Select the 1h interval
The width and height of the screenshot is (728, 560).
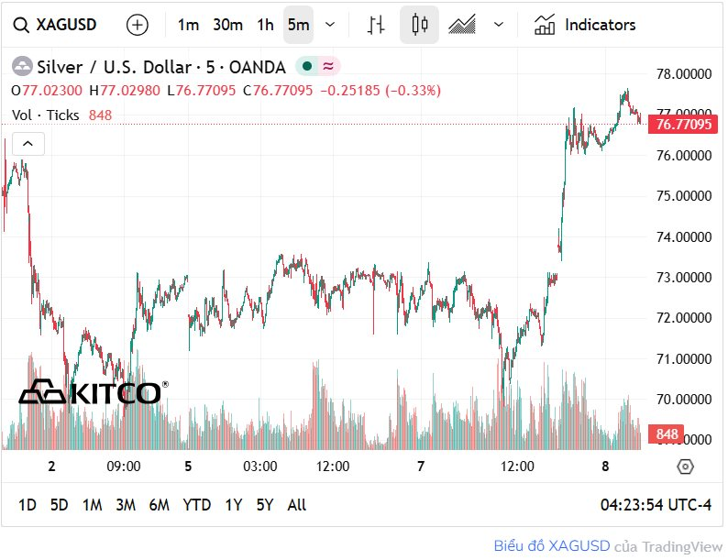(x=265, y=25)
